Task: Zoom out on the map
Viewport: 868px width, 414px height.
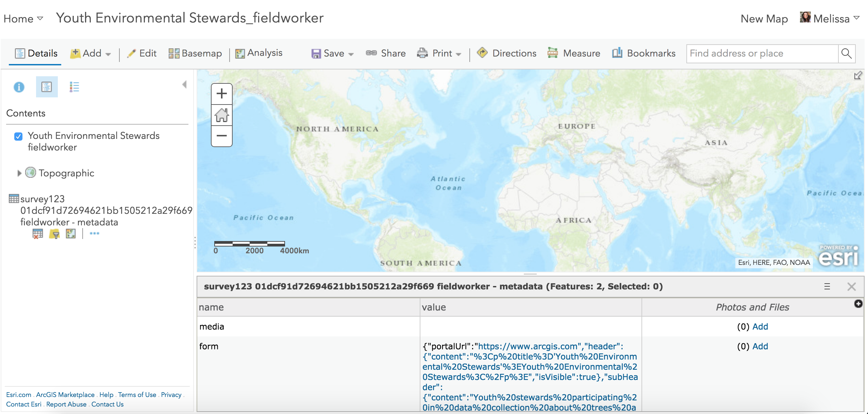Action: point(222,136)
